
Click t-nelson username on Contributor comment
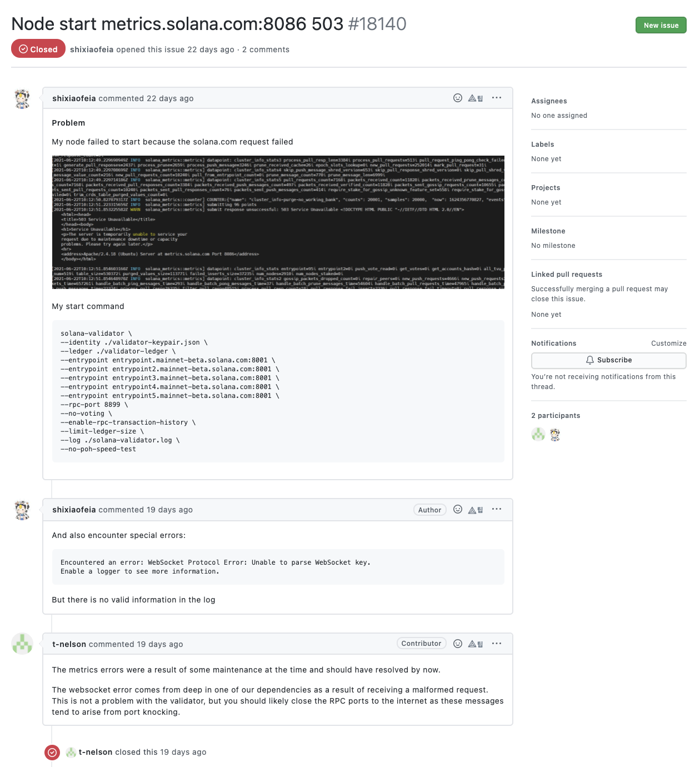click(69, 644)
